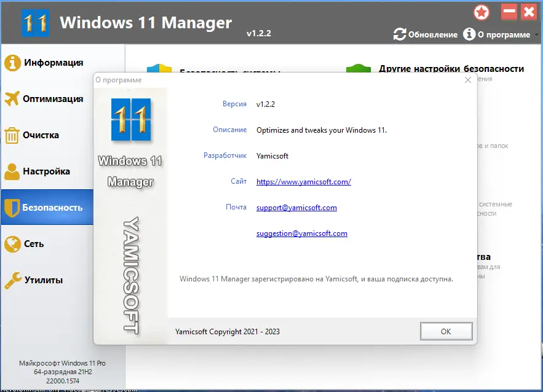Click the Почта label

click(x=236, y=207)
